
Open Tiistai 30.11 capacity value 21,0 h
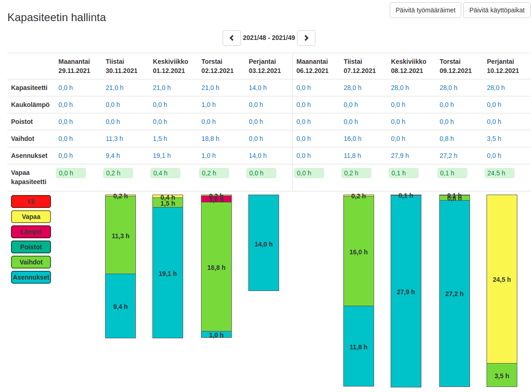(x=114, y=88)
